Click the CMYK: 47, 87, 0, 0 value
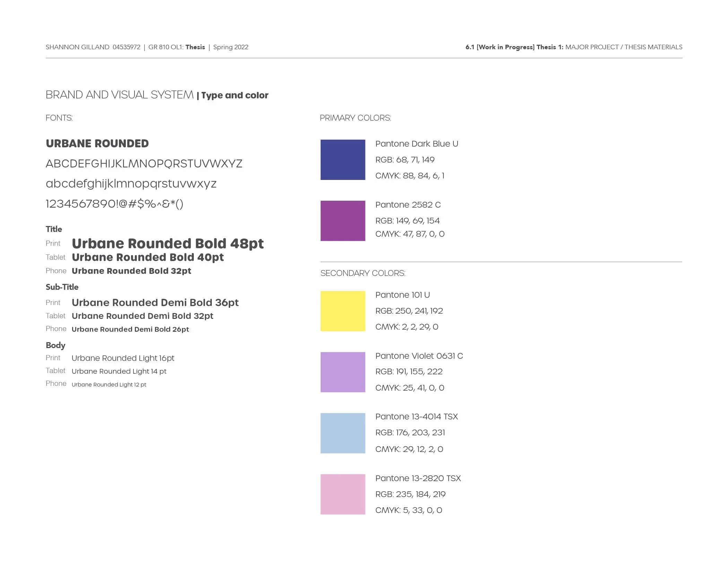This screenshot has width=728, height=572. (x=410, y=234)
